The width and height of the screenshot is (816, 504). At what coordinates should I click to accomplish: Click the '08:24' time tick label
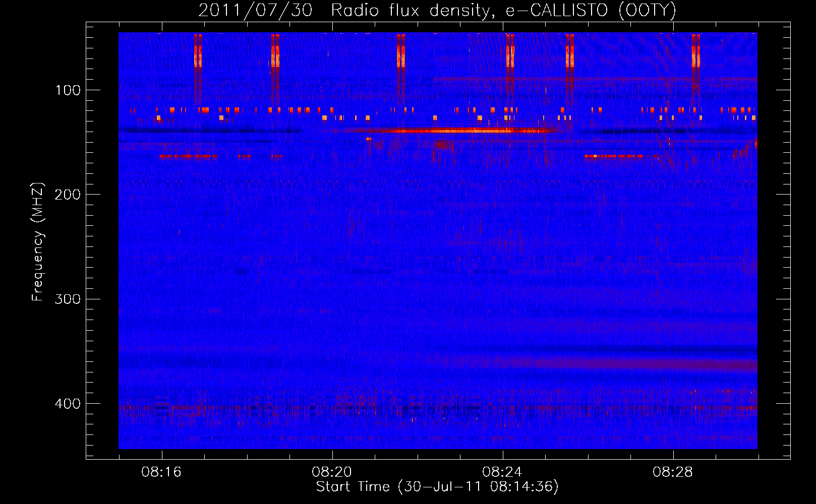[502, 472]
